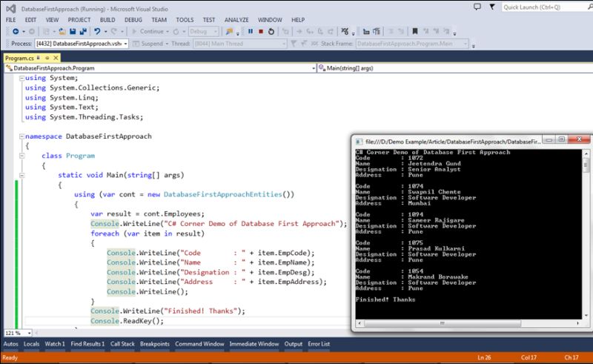Click the Undo arrow icon

click(98, 31)
